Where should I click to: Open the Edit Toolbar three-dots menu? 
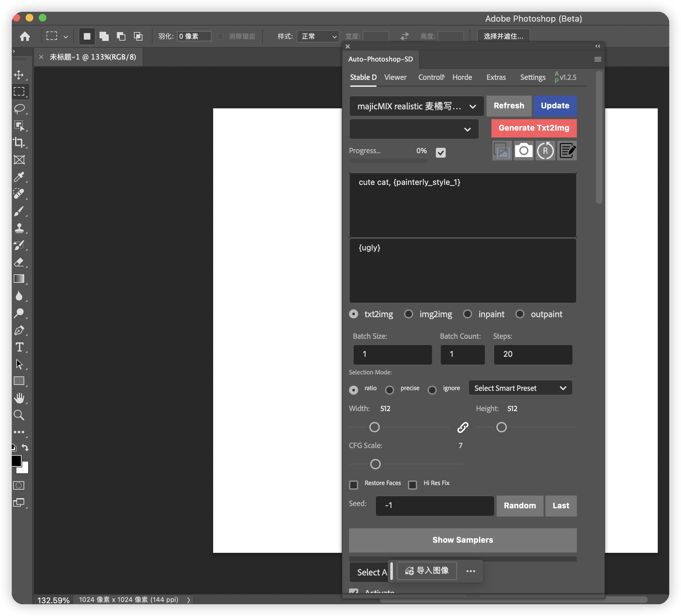[19, 432]
